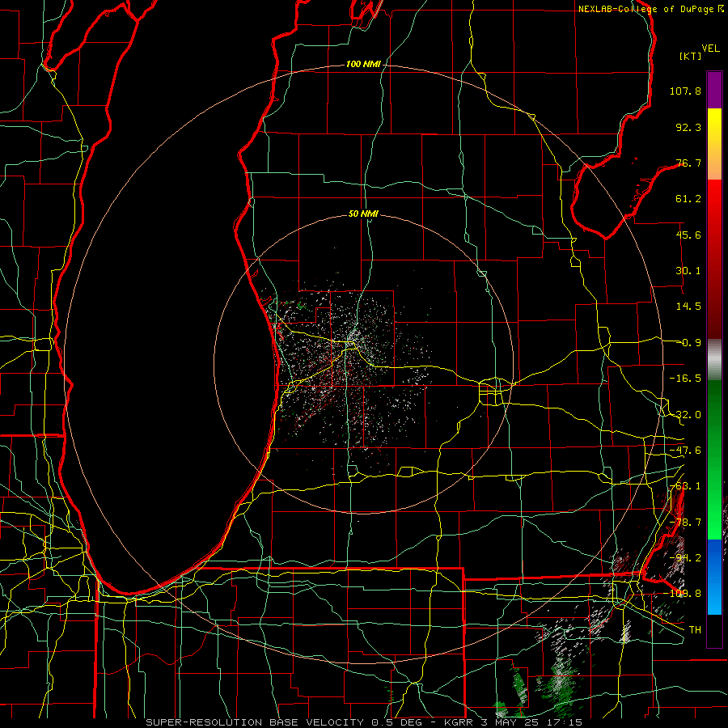Click the [KT] units label
Image resolution: width=728 pixels, height=728 pixels.
click(691, 56)
